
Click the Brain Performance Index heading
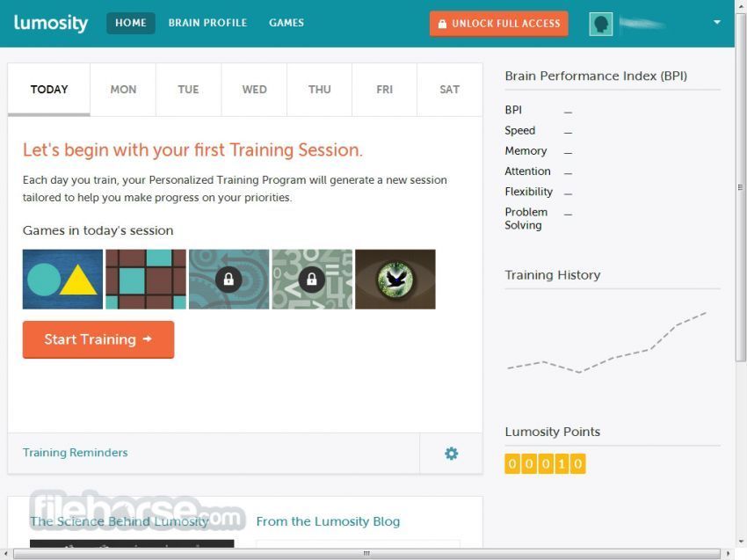coord(596,76)
